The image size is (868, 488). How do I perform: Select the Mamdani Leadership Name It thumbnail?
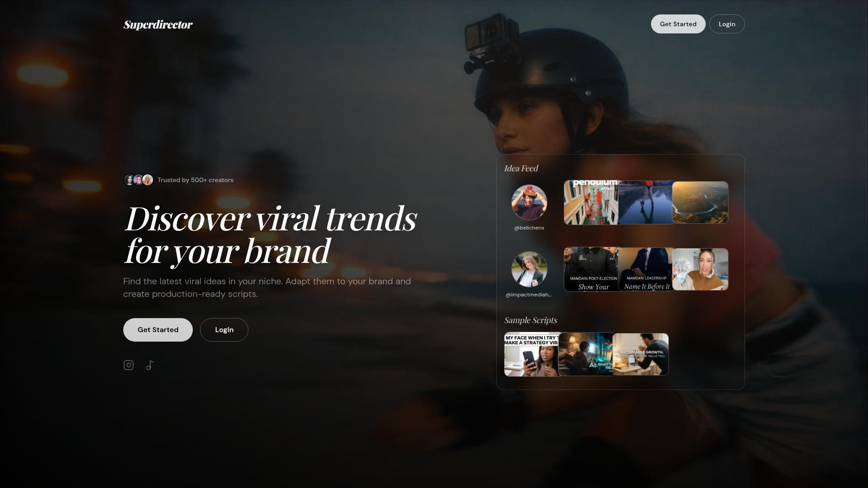point(645,269)
